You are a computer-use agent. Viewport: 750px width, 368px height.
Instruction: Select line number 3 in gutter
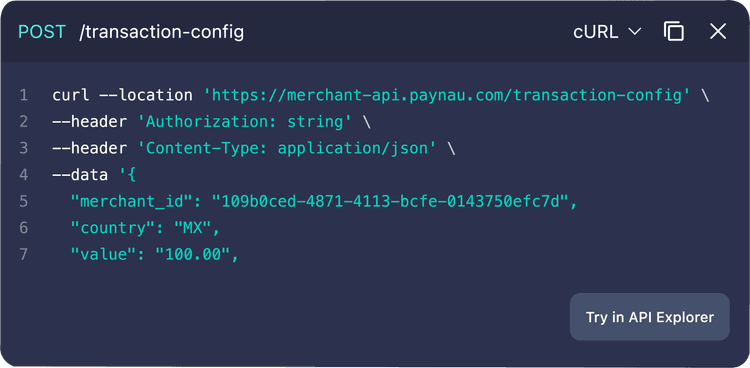[23, 148]
